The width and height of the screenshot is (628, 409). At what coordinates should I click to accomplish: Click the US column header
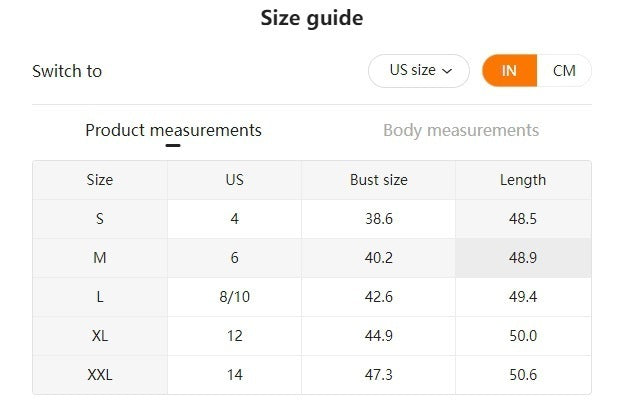pos(235,180)
